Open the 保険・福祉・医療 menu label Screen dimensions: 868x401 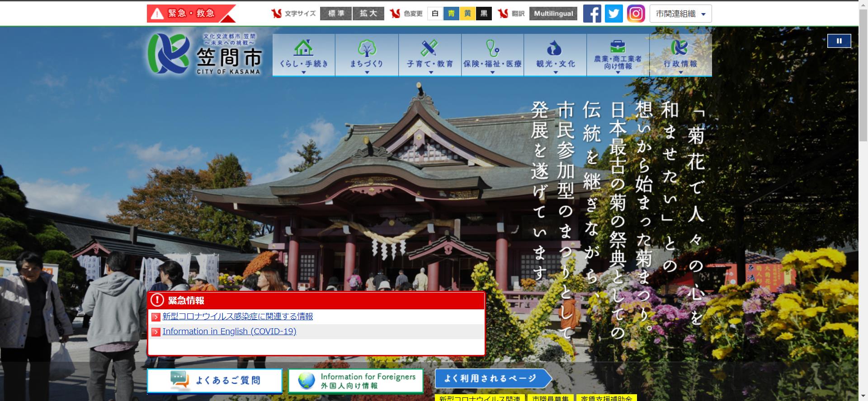click(492, 64)
